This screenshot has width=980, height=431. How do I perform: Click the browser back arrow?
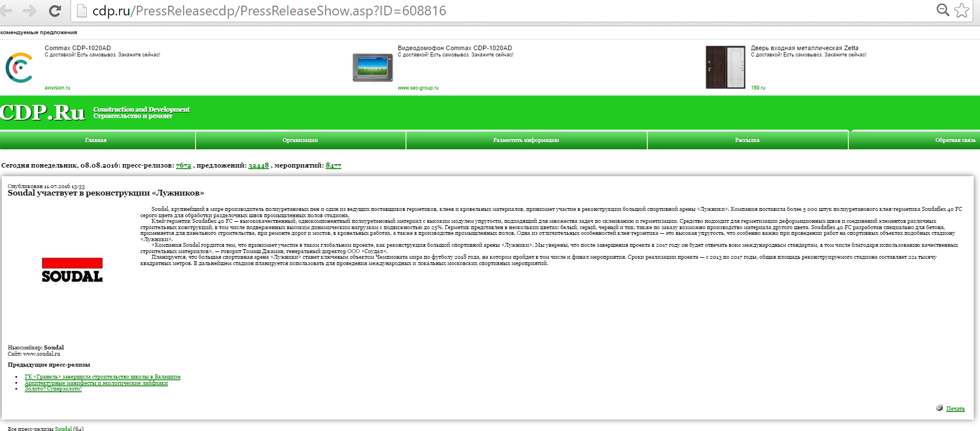[6, 11]
